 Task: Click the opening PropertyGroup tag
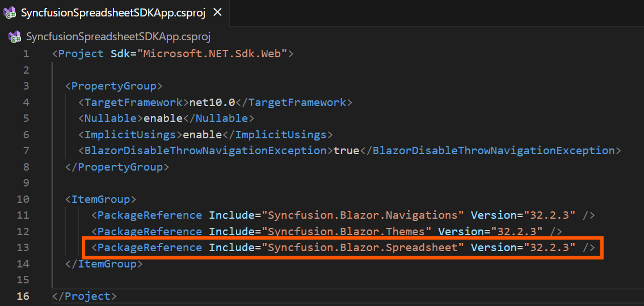click(x=114, y=86)
